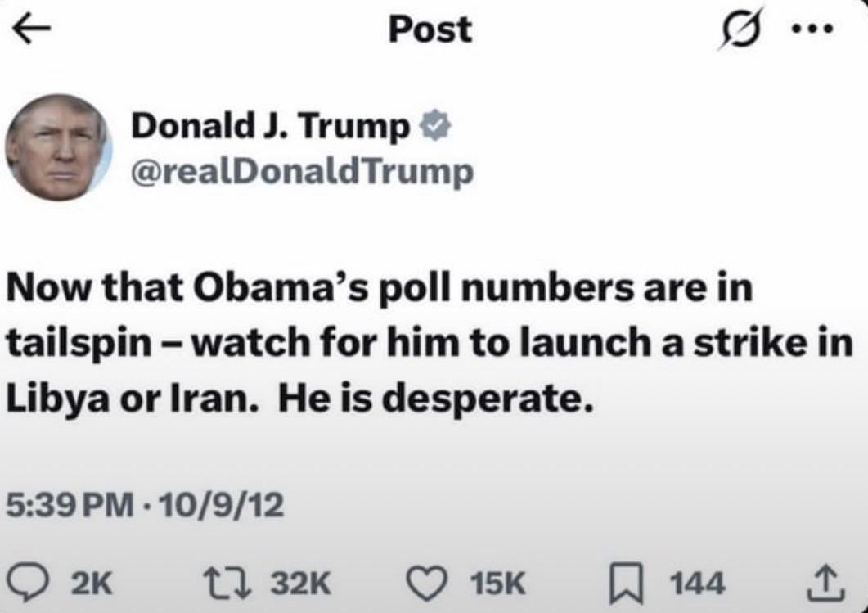Click the profile picture avatar
The image size is (868, 613).
(x=58, y=147)
